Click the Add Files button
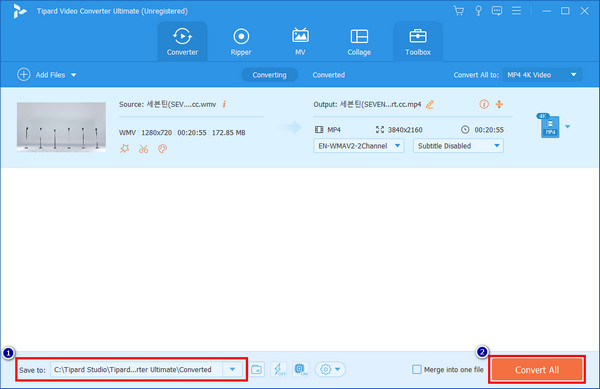This screenshot has width=600, height=389. click(47, 75)
